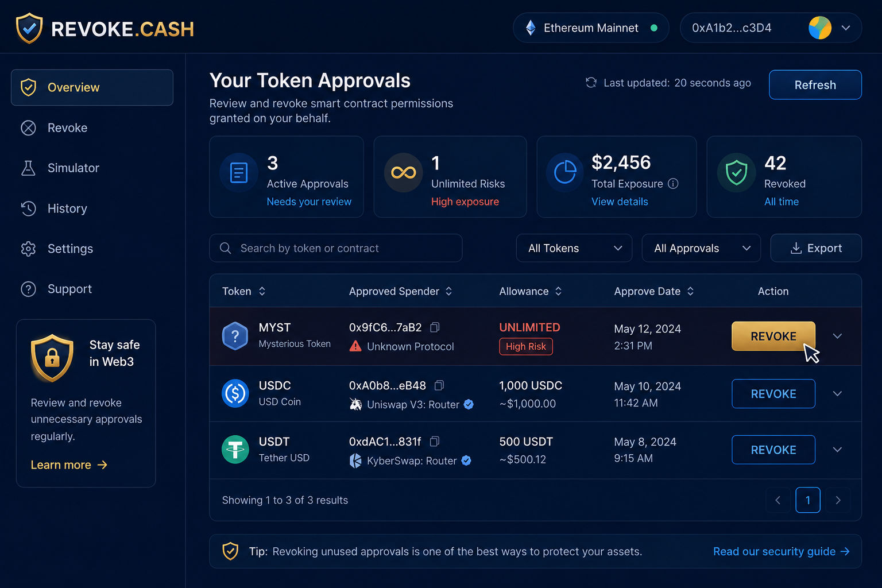Image resolution: width=882 pixels, height=588 pixels.
Task: Copy the USDC spender address icon
Action: pyautogui.click(x=439, y=385)
